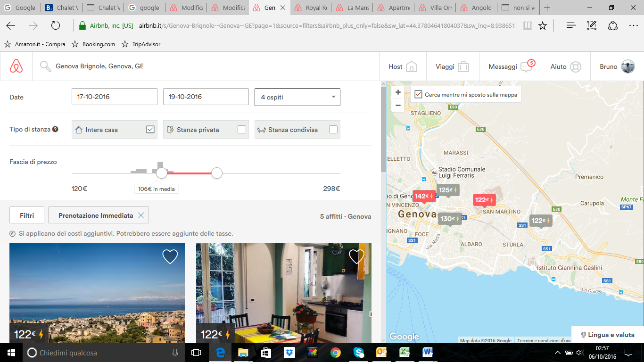Toggle Cerca mentre mi sposto sulla mappa
The height and width of the screenshot is (362, 644).
[418, 95]
